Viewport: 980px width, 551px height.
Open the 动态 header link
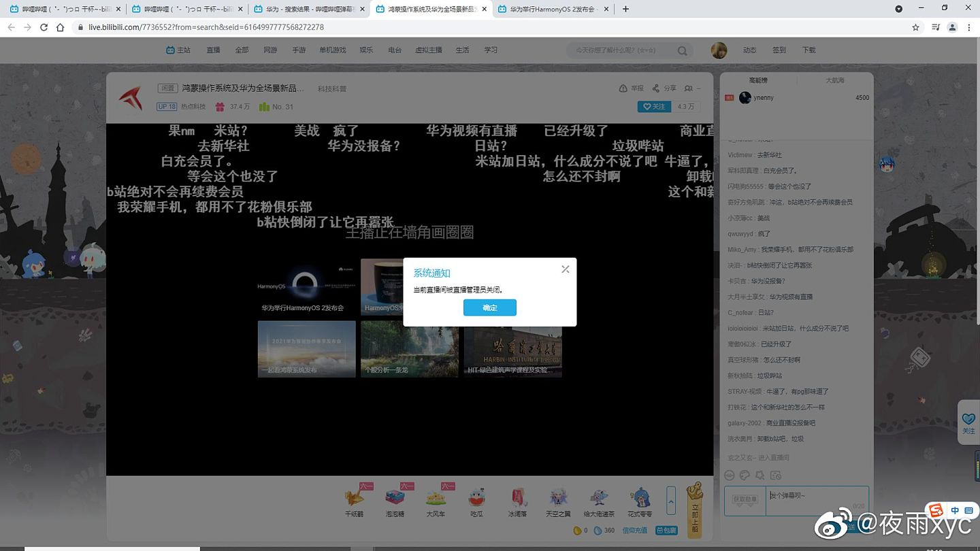click(x=750, y=50)
